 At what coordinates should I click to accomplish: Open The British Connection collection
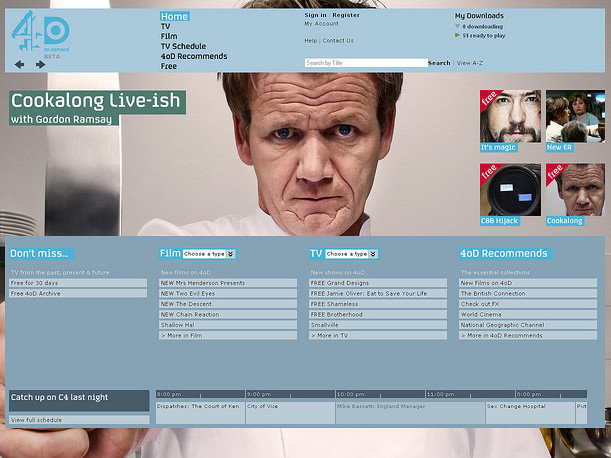(528, 294)
